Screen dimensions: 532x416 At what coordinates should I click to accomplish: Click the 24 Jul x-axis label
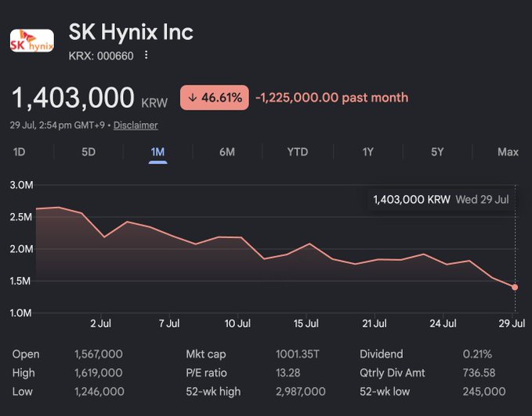point(443,324)
